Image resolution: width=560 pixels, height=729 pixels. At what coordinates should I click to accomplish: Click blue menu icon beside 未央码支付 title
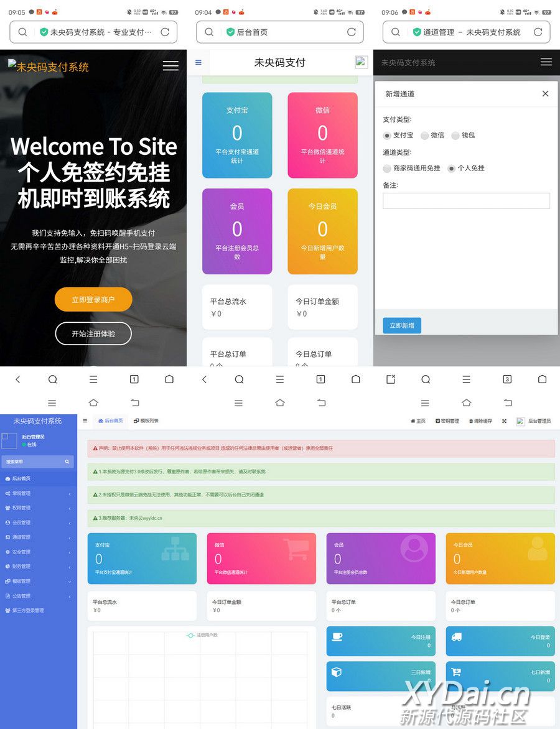(x=198, y=62)
